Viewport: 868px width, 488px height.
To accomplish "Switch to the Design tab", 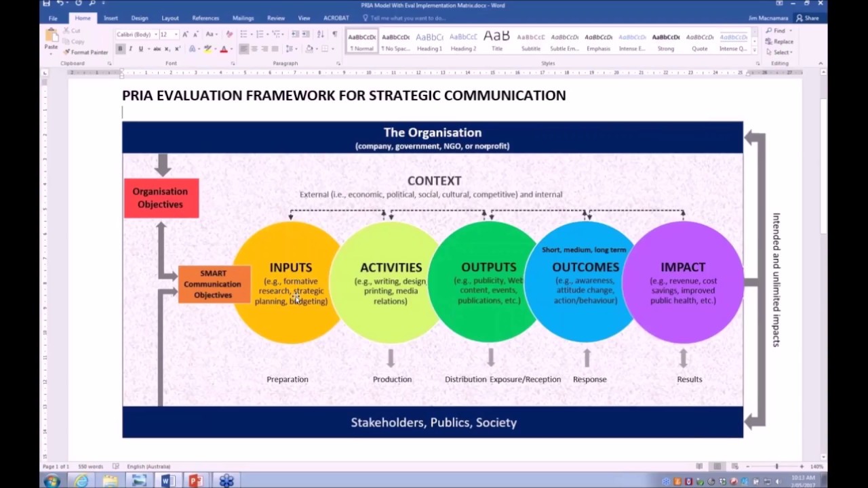I will click(x=140, y=18).
